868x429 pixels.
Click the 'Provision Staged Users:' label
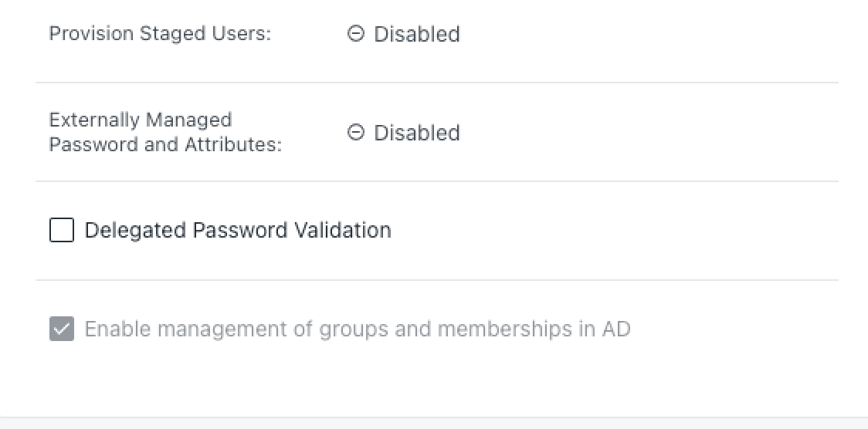160,34
